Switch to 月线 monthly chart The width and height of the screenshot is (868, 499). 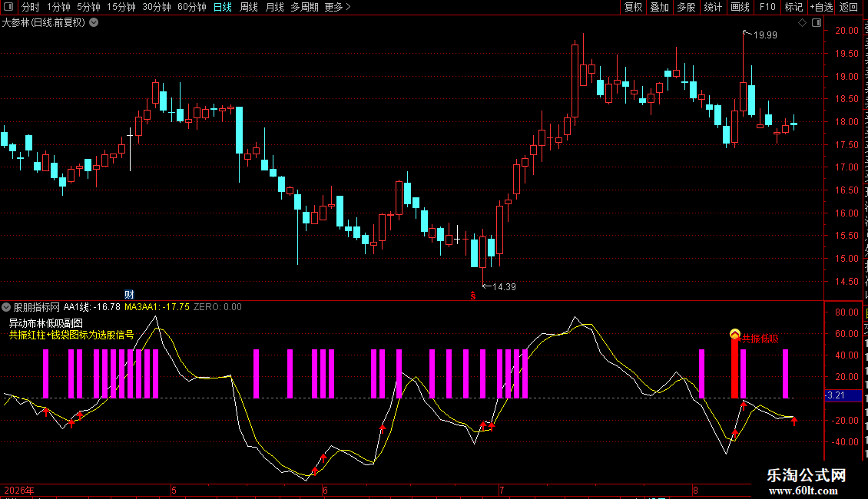pyautogui.click(x=274, y=7)
